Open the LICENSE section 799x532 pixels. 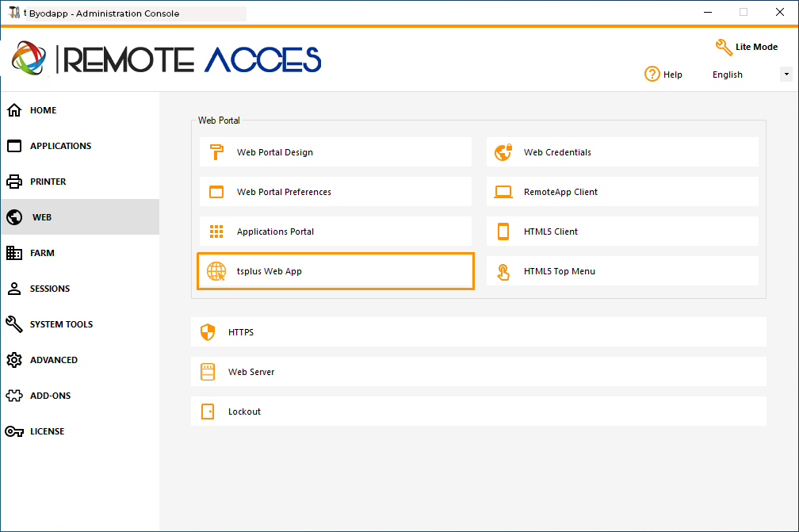[80, 431]
